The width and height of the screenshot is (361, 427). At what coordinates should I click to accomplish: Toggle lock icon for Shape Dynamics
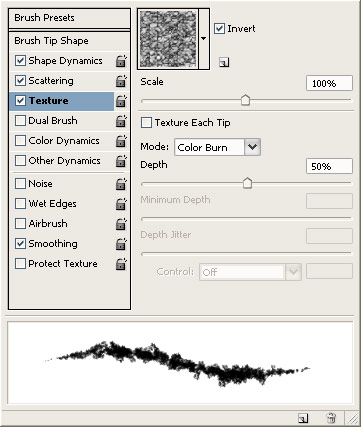tap(121, 61)
